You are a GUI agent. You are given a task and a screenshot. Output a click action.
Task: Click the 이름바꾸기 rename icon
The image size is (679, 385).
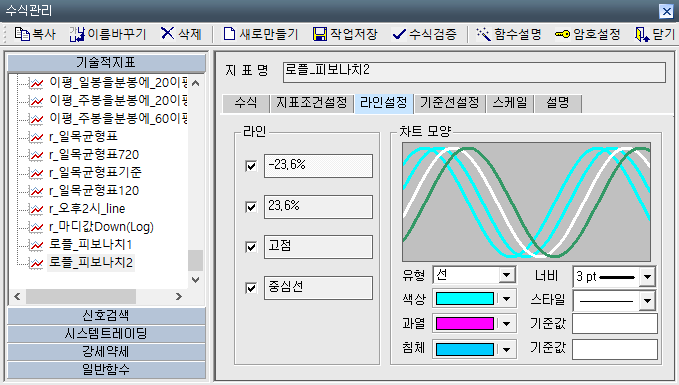pyautogui.click(x=77, y=34)
